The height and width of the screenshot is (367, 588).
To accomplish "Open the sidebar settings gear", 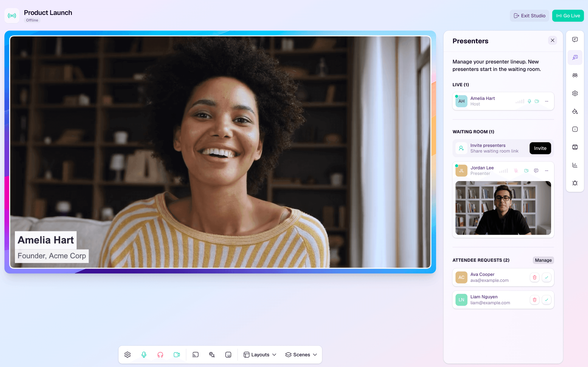I will (x=575, y=94).
